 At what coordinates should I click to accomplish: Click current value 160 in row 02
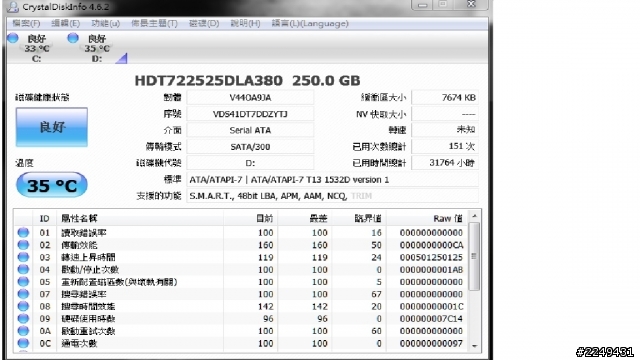coord(265,245)
